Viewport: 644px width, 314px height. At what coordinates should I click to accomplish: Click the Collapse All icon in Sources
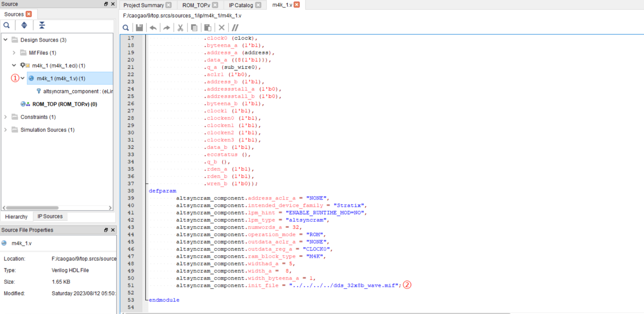(24, 25)
